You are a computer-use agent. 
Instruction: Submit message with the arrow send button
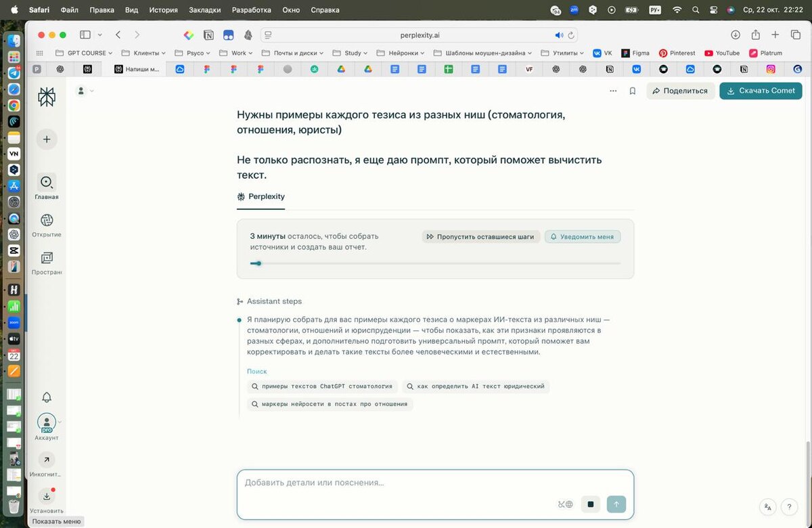click(x=616, y=504)
